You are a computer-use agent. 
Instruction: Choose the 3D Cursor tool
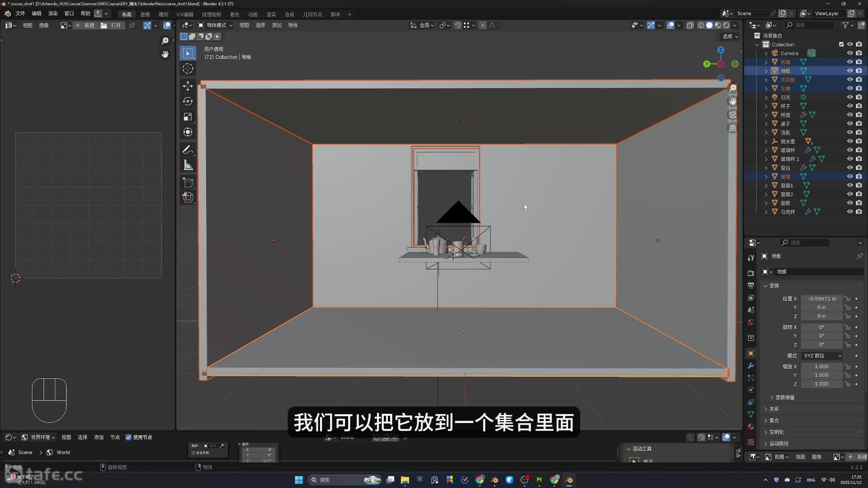tap(188, 69)
